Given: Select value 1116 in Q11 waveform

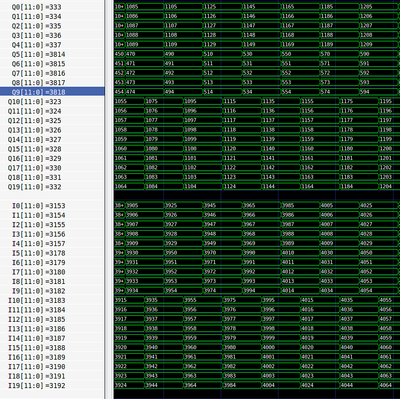Looking at the screenshot, I should (242, 111).
